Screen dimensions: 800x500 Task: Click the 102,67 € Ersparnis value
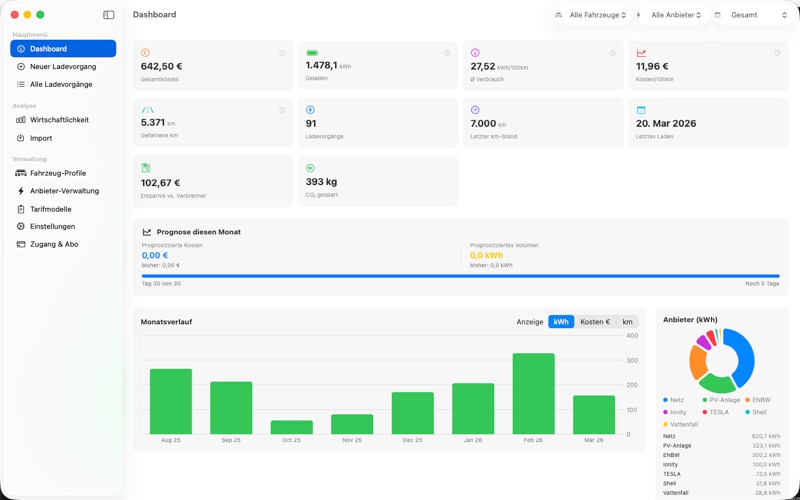[160, 183]
